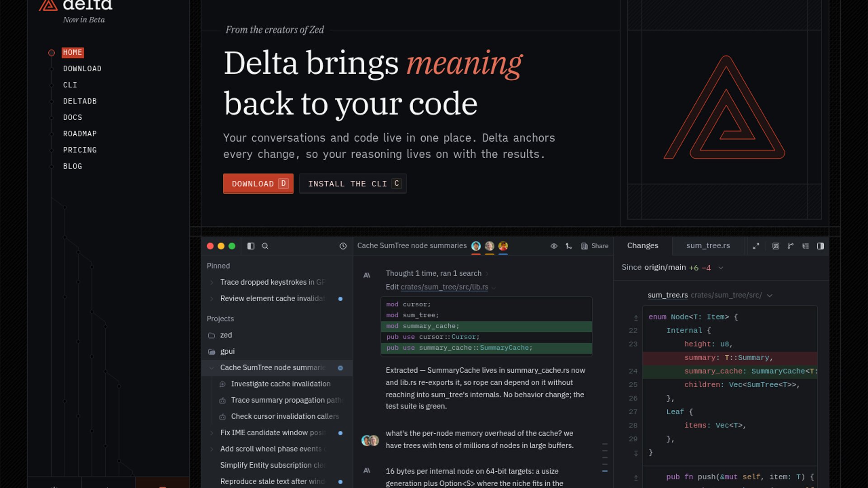This screenshot has width=868, height=488.
Task: Click the zed project folder icon
Action: [x=211, y=335]
